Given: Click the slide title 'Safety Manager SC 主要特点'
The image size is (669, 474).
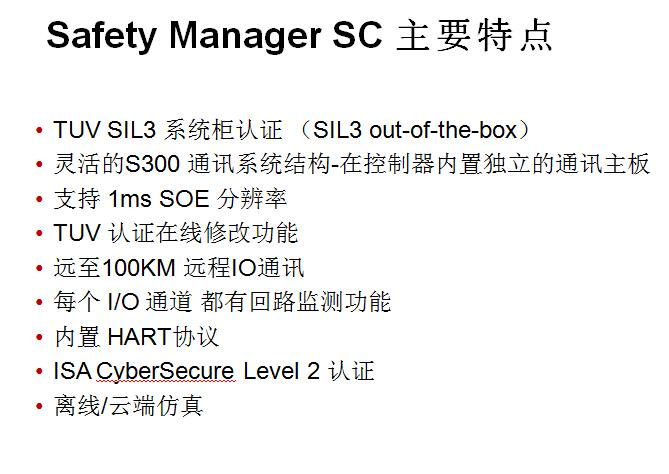Looking at the screenshot, I should click(300, 36).
